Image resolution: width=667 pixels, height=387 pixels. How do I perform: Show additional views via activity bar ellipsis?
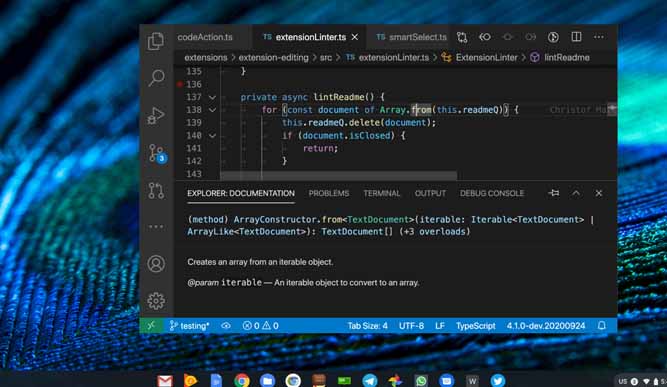[156, 227]
